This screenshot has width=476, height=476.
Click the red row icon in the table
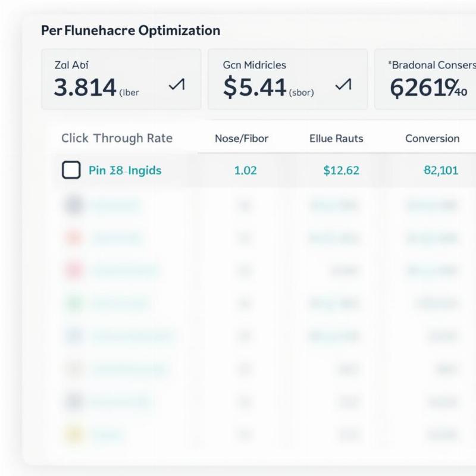tap(74, 238)
